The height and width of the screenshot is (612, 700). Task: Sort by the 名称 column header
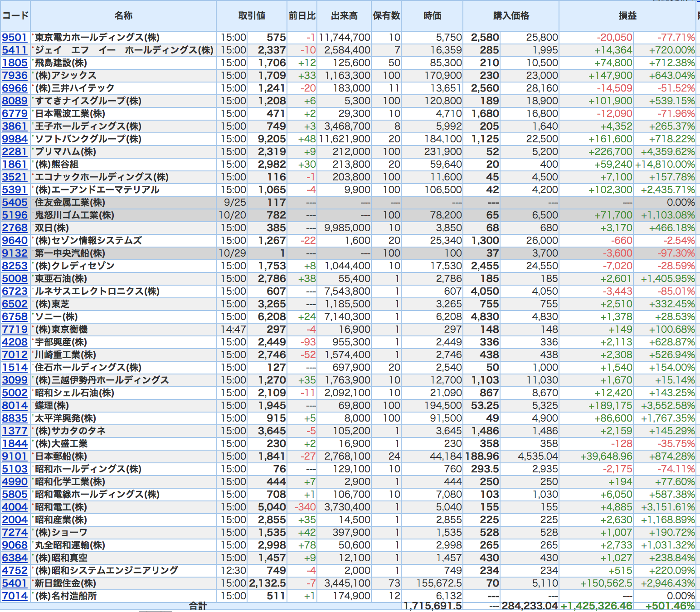point(123,16)
